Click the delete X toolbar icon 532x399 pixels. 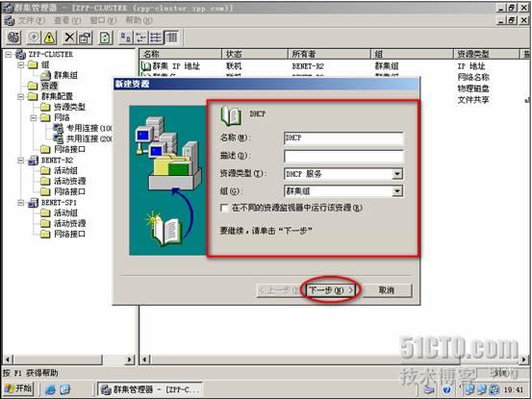(69, 37)
